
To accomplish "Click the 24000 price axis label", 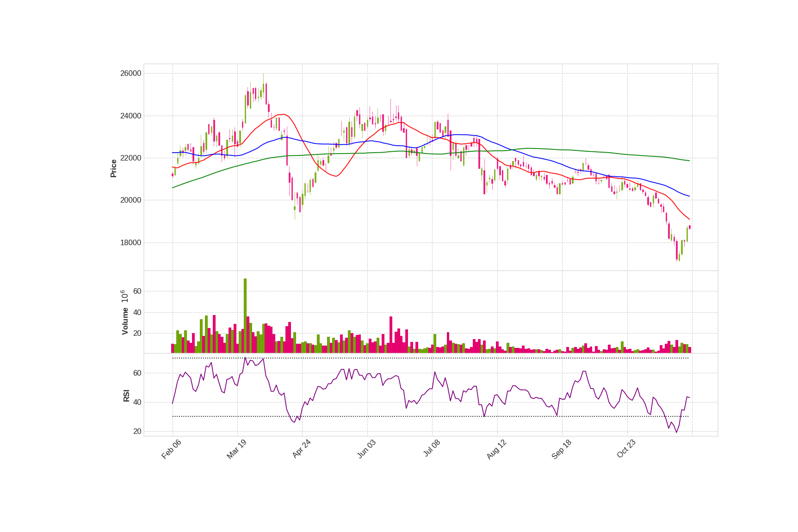I will (x=130, y=116).
